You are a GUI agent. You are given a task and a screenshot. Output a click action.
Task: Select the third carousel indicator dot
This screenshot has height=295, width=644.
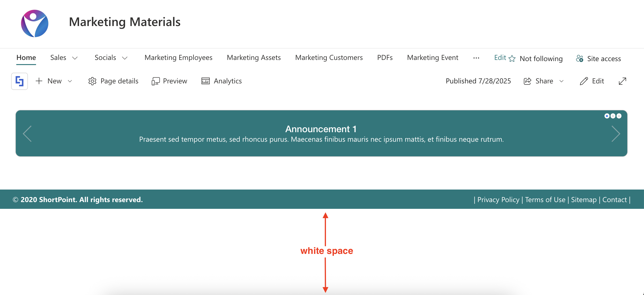pos(619,116)
